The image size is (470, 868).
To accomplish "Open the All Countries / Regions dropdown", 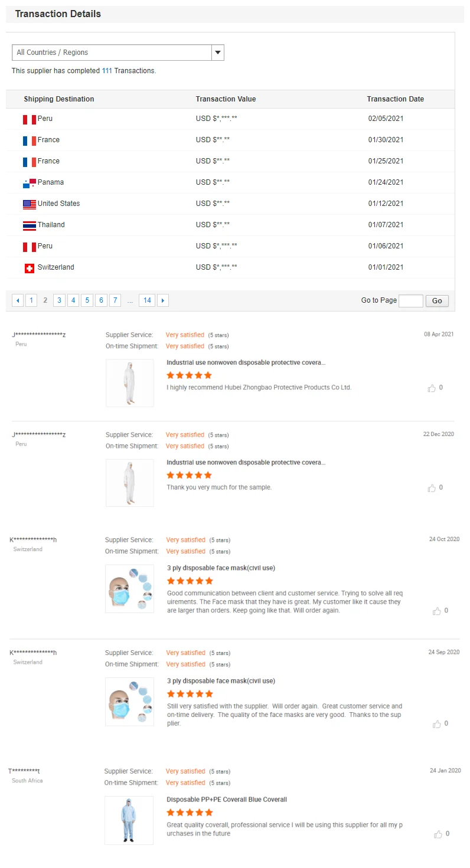I will coord(112,53).
